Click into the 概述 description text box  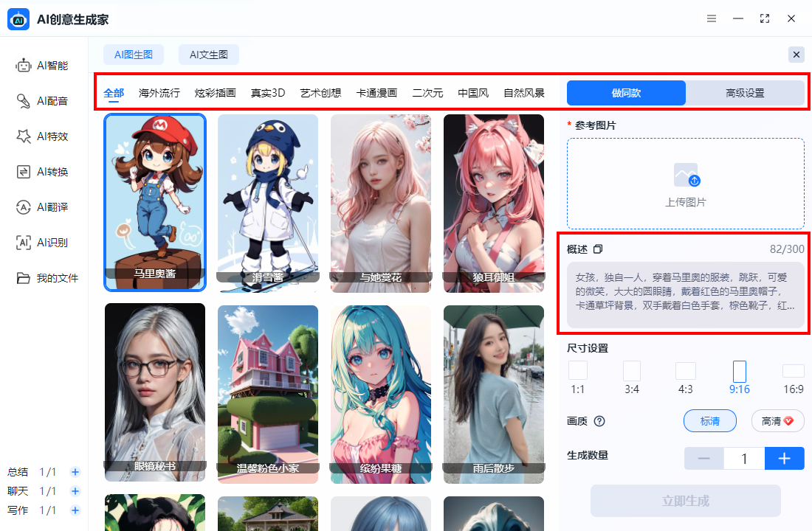click(x=686, y=295)
